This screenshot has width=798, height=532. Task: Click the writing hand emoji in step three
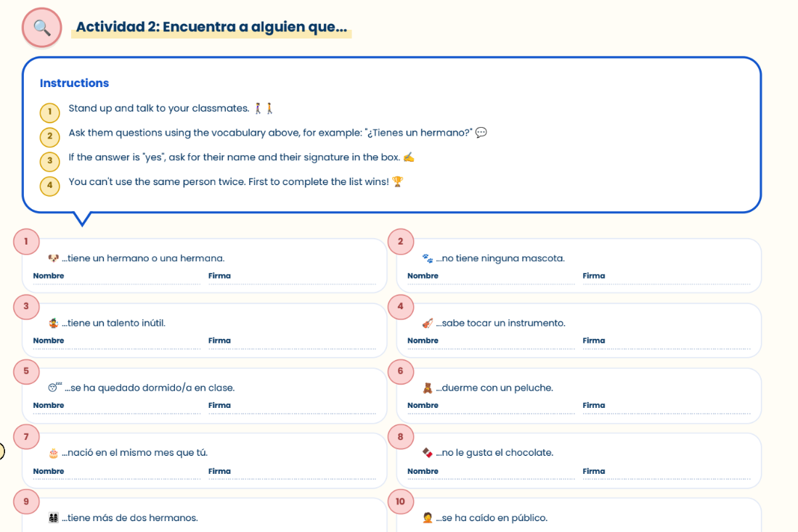tap(409, 157)
